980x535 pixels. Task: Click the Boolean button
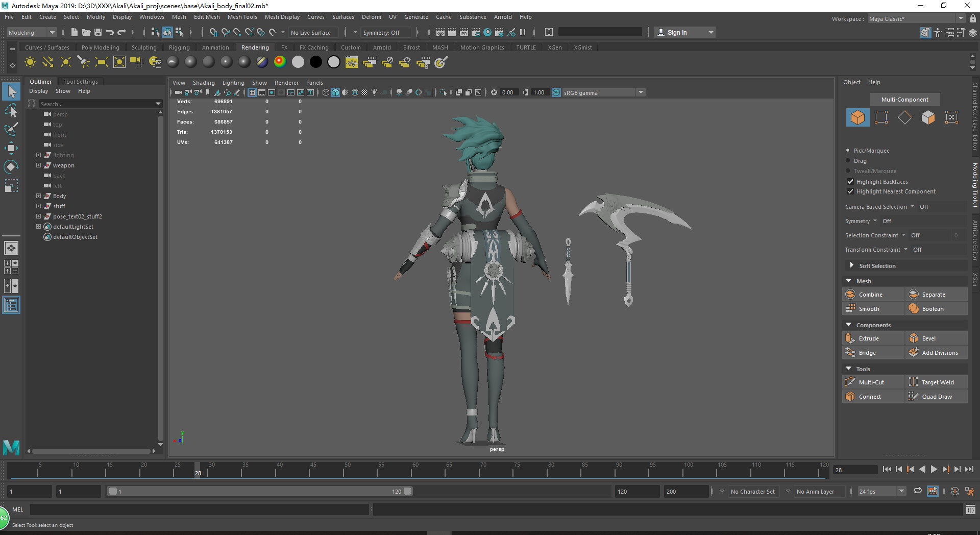[x=937, y=309]
